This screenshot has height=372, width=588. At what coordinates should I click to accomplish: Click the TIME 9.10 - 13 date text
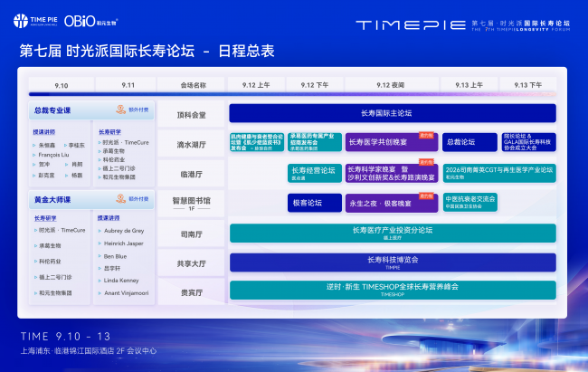click(66, 337)
